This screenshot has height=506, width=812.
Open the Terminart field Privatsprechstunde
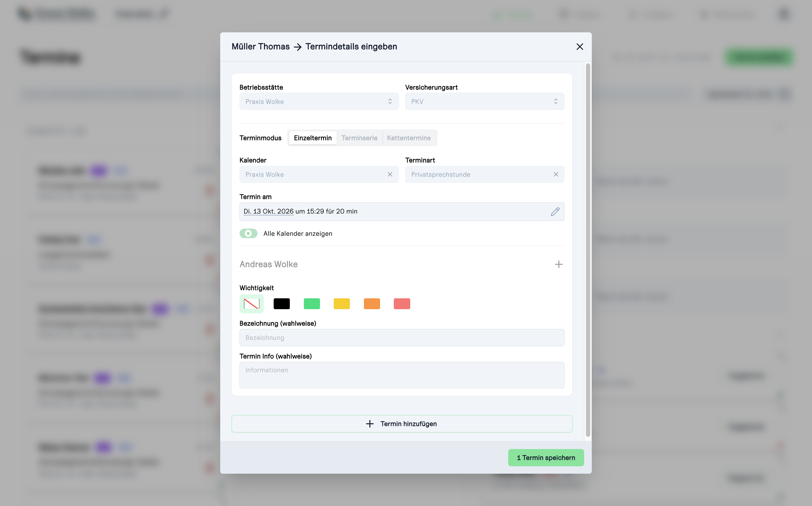pyautogui.click(x=484, y=174)
